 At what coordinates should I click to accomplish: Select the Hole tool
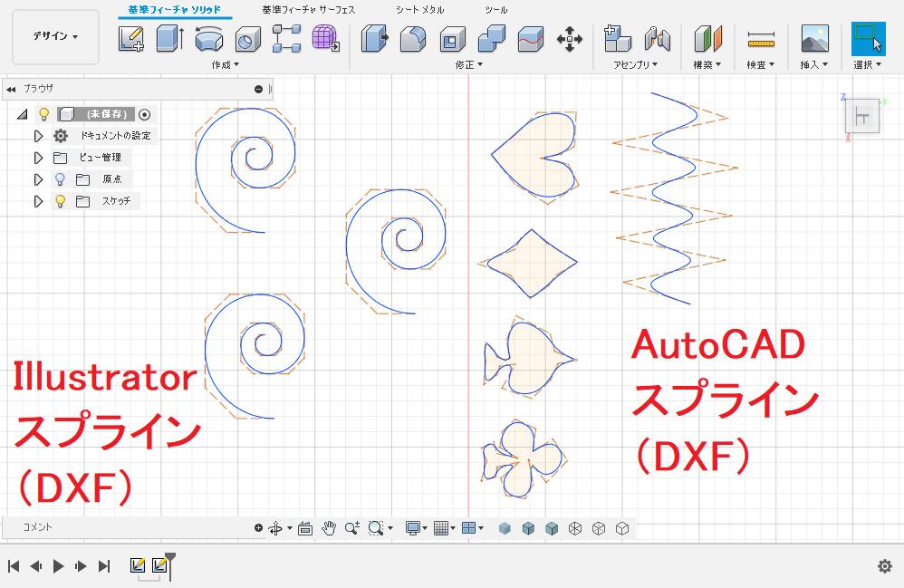pos(248,39)
